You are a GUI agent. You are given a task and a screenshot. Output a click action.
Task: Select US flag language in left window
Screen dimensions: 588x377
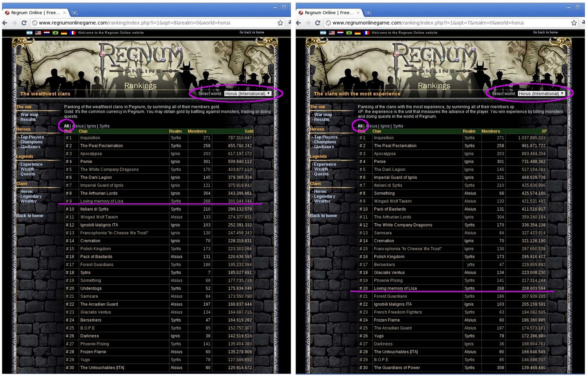click(x=38, y=33)
